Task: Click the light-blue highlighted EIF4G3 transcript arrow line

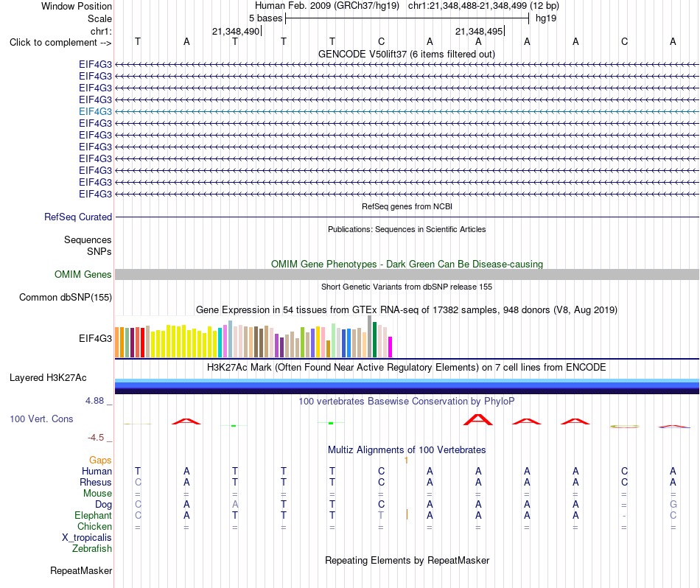Action: (x=407, y=111)
